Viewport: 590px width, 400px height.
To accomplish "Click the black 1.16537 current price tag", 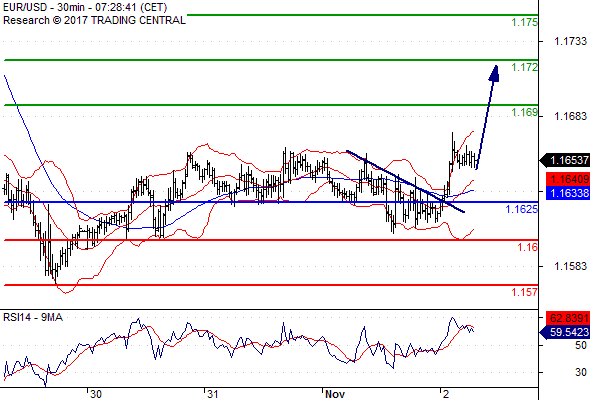I will [565, 161].
